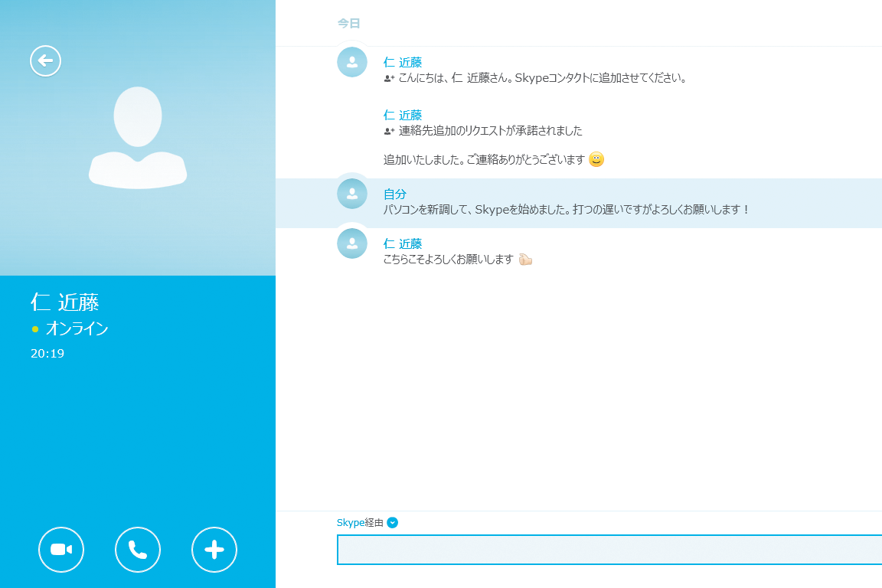Open the Skype経由 dropdown arrow
Image resolution: width=882 pixels, height=588 pixels.
point(393,523)
